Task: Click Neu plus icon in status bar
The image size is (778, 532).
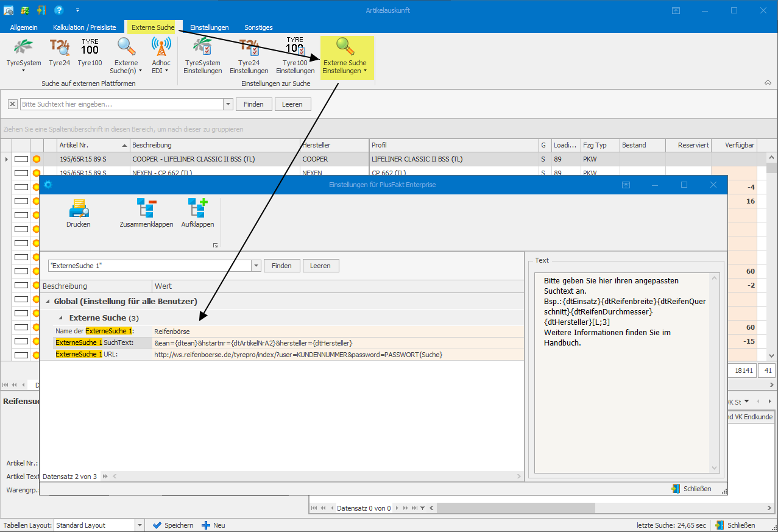Action: 206,525
